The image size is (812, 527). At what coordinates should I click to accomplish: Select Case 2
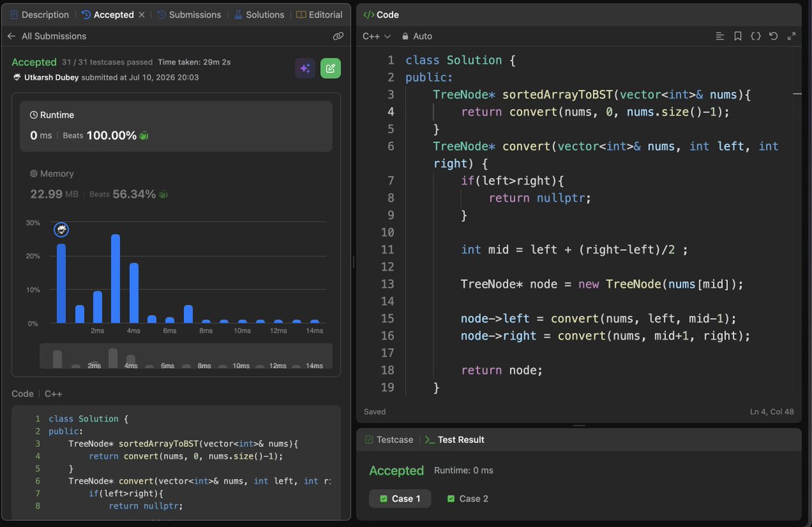tap(468, 499)
